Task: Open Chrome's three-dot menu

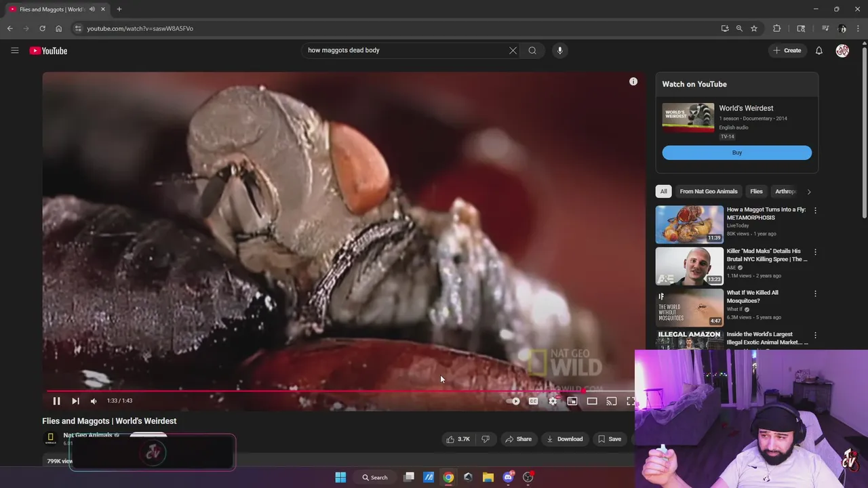Action: coord(859,28)
